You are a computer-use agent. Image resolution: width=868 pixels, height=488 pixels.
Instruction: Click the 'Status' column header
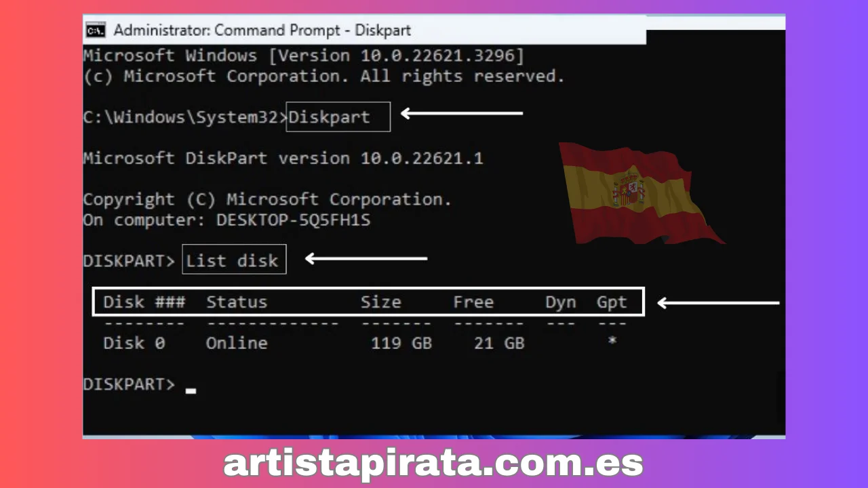[237, 302]
